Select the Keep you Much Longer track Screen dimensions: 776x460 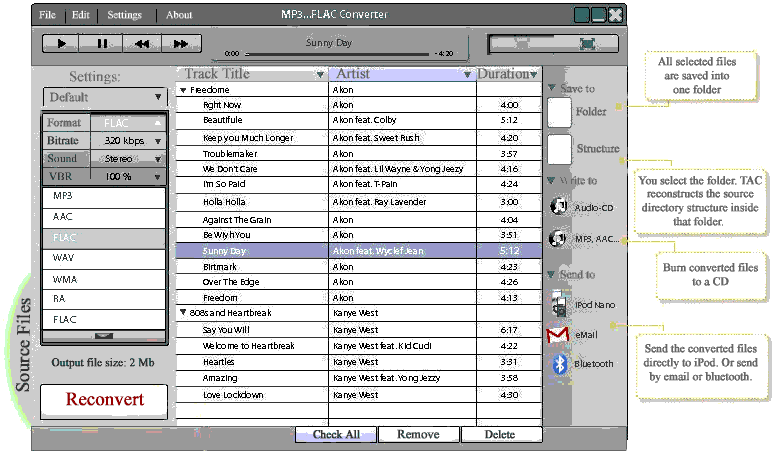[x=248, y=138]
